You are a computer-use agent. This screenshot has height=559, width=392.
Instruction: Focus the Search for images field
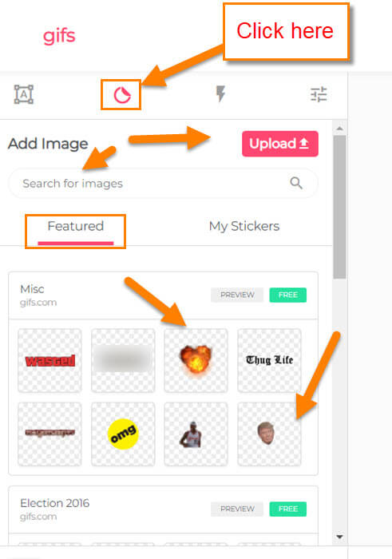point(163,183)
